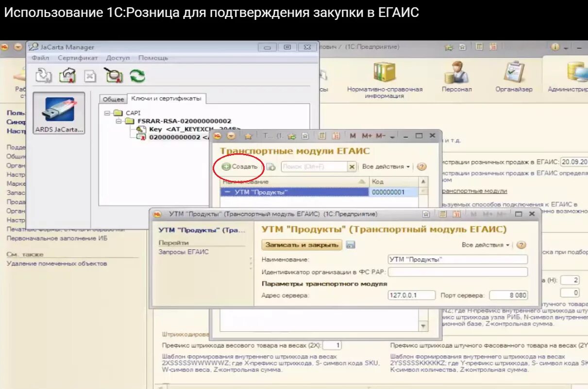This screenshot has width=588, height=389.
Task: Click the add-to-favorites icon in the УТМ form title bar
Action: 426,214
